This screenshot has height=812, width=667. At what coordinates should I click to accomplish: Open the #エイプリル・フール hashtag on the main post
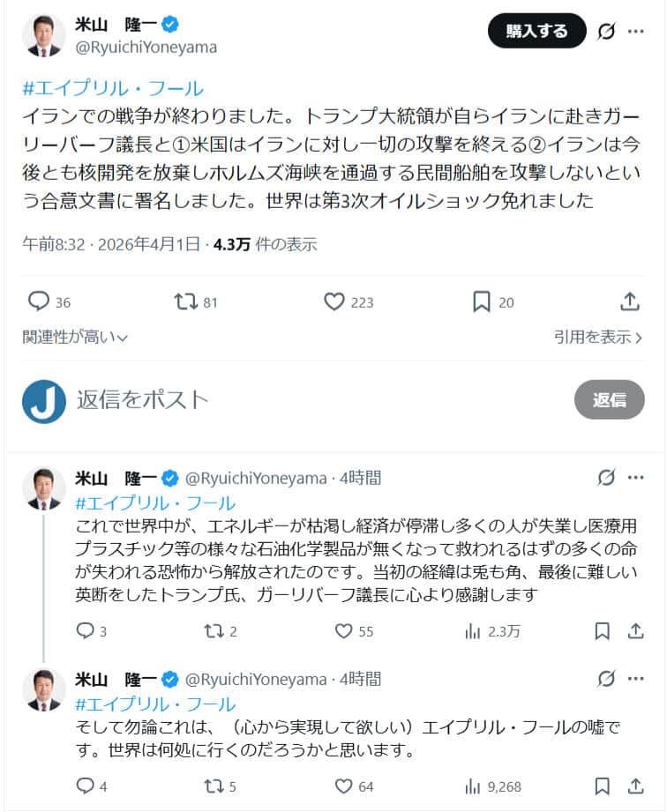coord(88,87)
